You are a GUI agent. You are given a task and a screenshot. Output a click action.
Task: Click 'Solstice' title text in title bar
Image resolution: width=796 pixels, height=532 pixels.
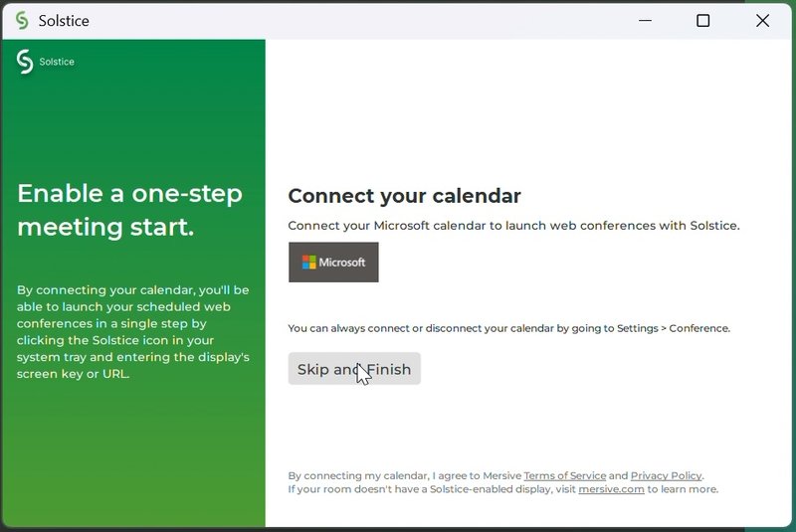coord(64,21)
